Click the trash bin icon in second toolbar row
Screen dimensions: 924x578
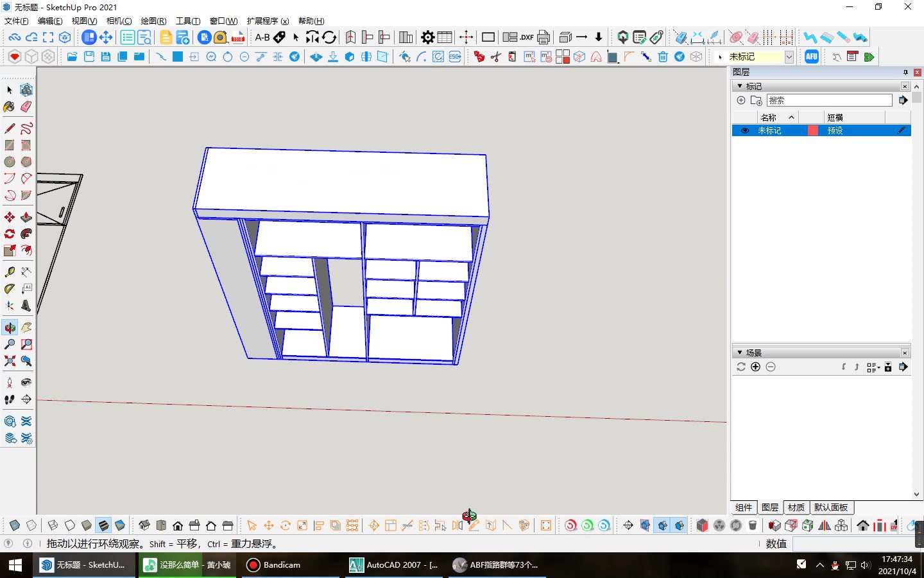[x=663, y=57]
